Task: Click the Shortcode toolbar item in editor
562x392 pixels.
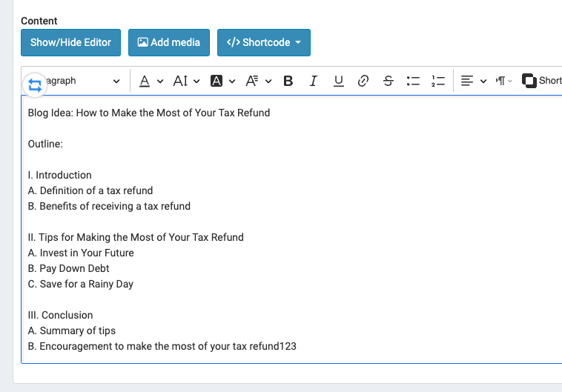Action: click(541, 81)
